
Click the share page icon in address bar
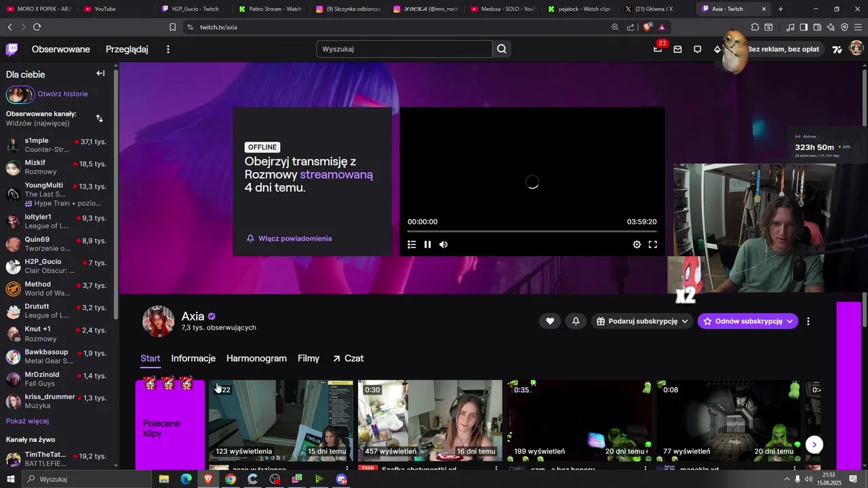pos(631,27)
